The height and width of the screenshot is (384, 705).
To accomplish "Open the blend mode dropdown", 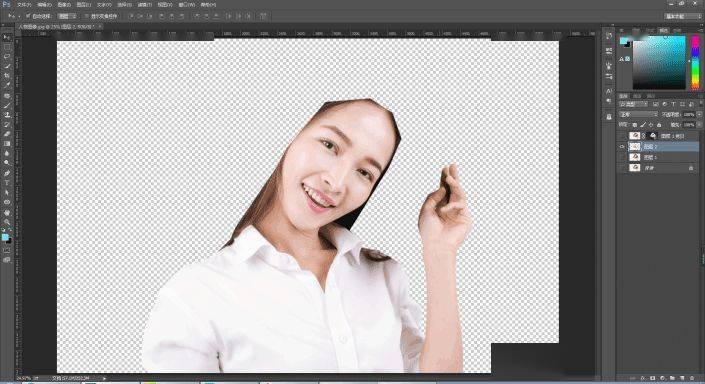I will coord(638,115).
